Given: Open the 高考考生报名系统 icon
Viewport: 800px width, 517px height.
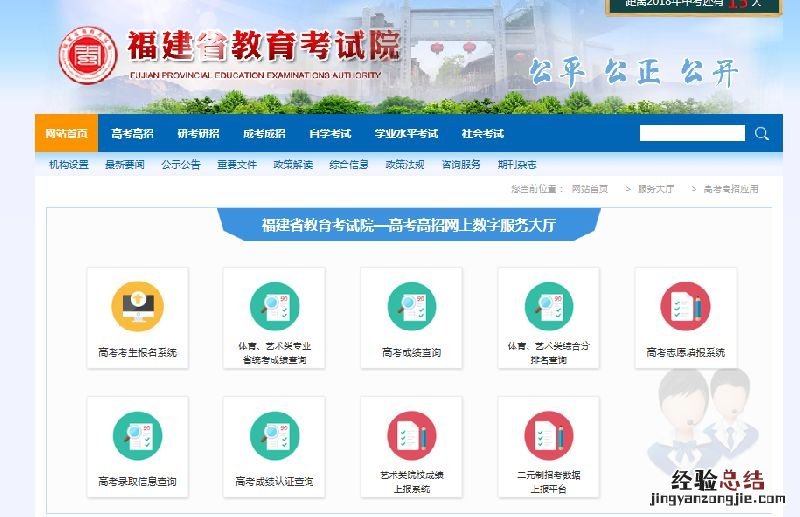Looking at the screenshot, I should click(137, 307).
